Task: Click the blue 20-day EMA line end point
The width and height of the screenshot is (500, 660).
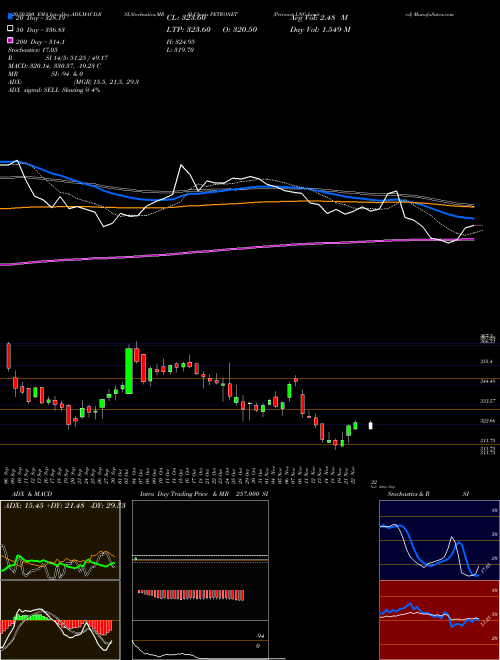Action: coord(473,218)
